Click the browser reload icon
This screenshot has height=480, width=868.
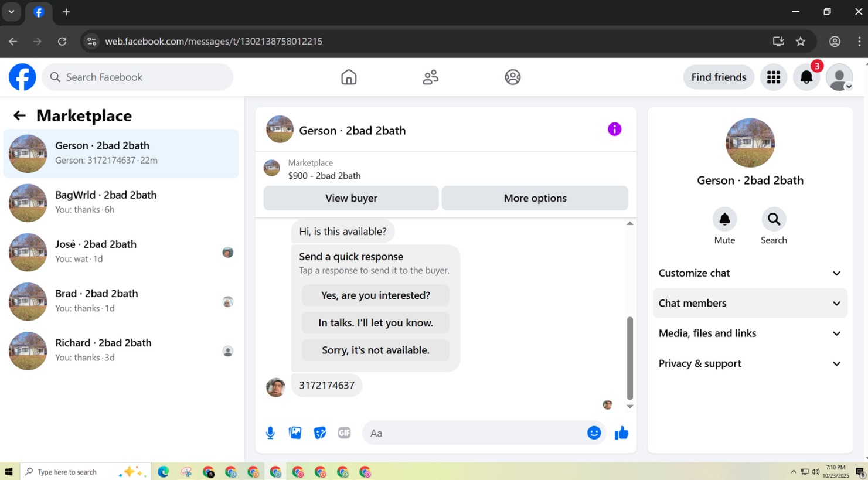coord(62,41)
